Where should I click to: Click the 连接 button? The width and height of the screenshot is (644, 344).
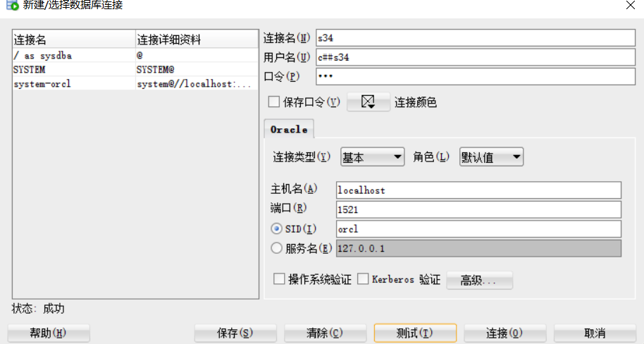pos(504,333)
